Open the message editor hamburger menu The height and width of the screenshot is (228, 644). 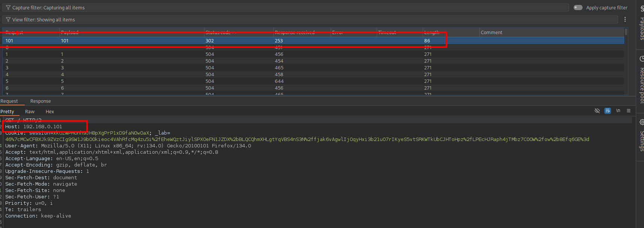(629, 111)
